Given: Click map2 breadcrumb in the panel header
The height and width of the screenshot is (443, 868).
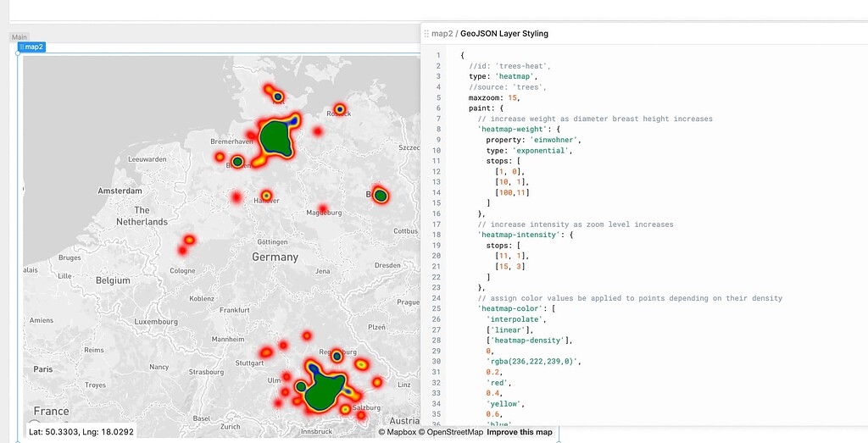Looking at the screenshot, I should click(x=442, y=34).
